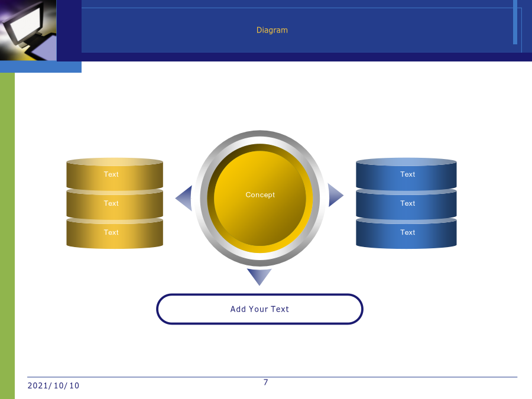Select the gold Concept circle

(x=260, y=198)
